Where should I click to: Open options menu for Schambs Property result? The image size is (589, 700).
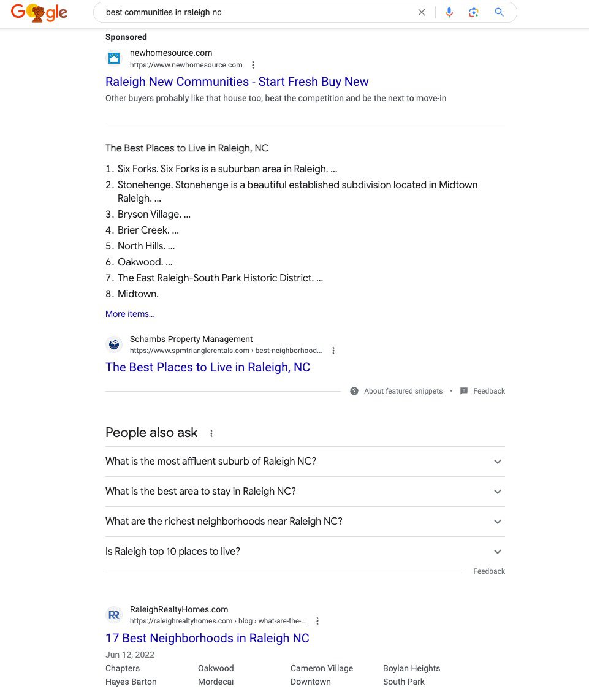(333, 351)
